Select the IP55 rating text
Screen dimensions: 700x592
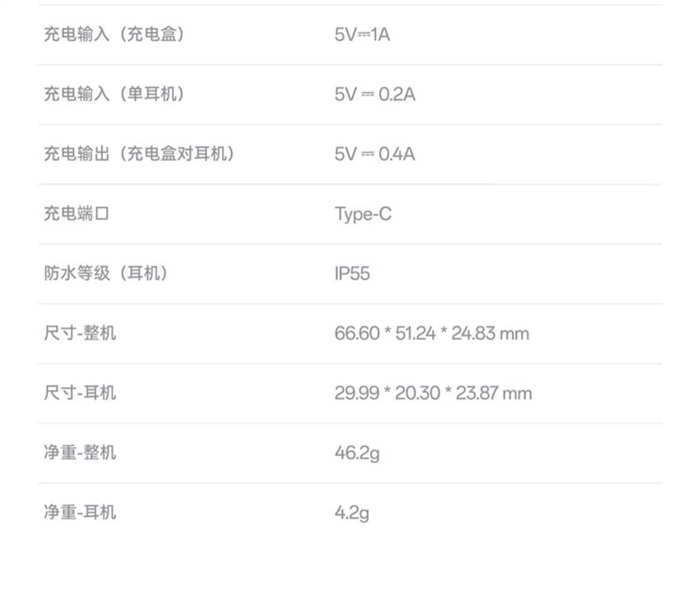[352, 274]
